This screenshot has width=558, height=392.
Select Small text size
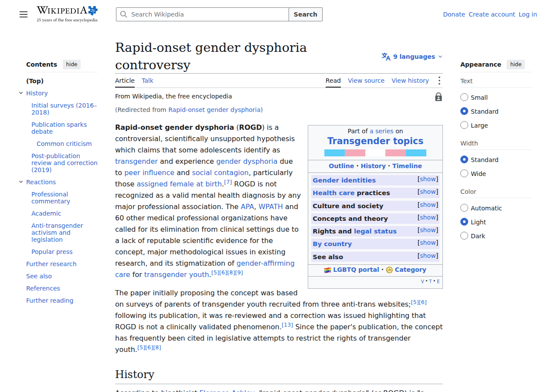click(x=464, y=98)
